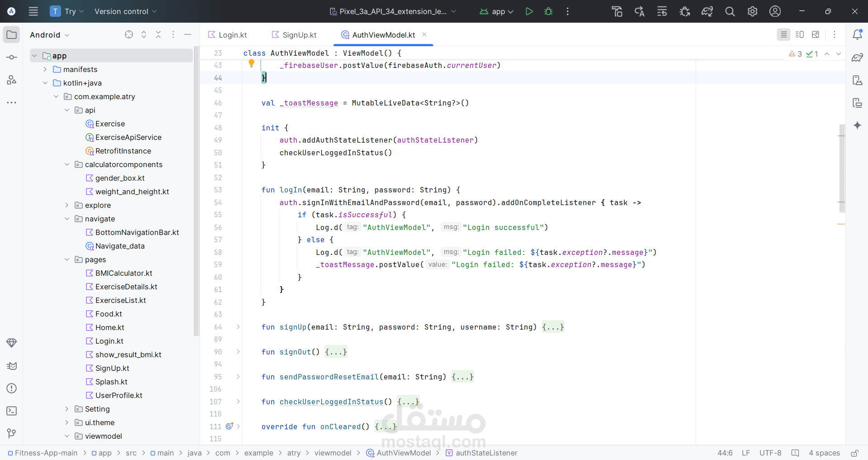Open the Terminal tool window
The height and width of the screenshot is (460, 868).
point(12,411)
